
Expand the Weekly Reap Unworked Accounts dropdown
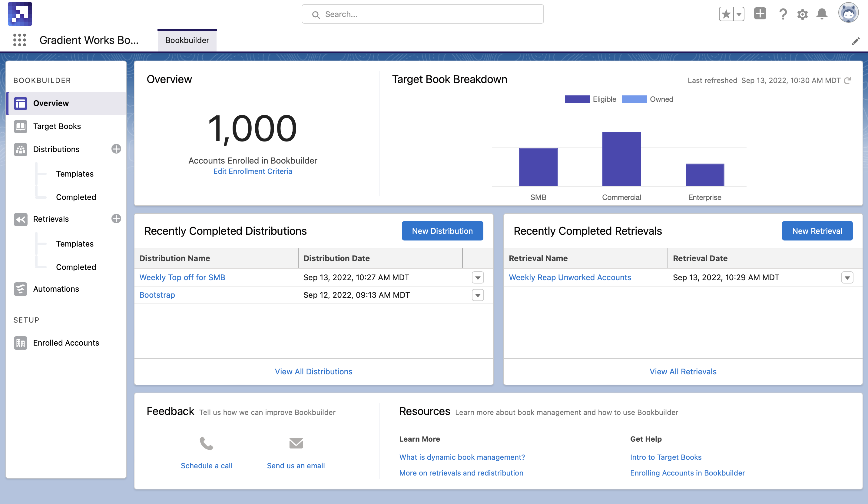point(848,277)
